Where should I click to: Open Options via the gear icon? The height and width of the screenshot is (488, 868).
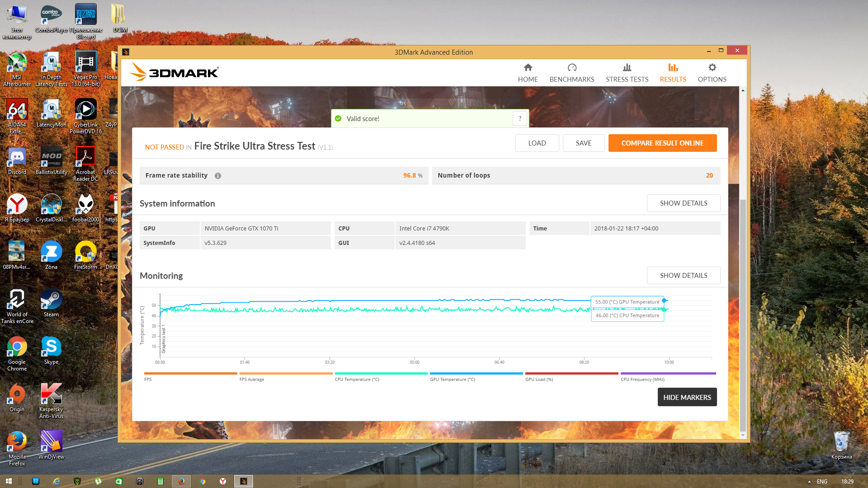[x=712, y=68]
